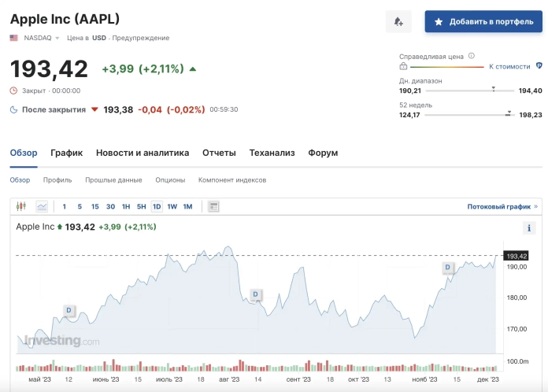
Task: Select the 1M chart interval option
Action: (187, 206)
